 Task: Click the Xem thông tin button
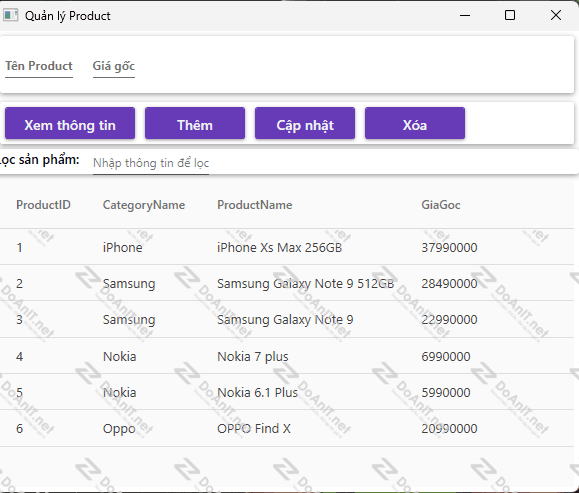click(70, 123)
